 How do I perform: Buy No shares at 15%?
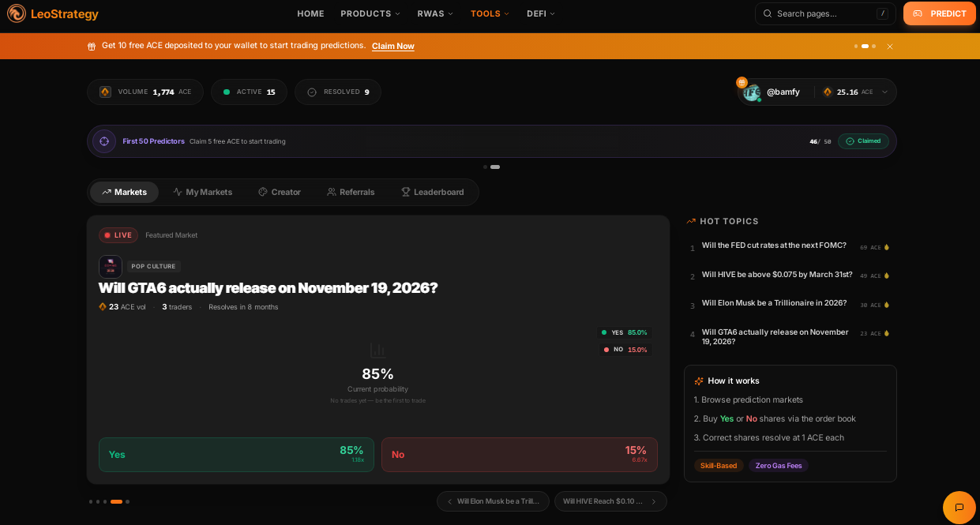click(x=520, y=455)
